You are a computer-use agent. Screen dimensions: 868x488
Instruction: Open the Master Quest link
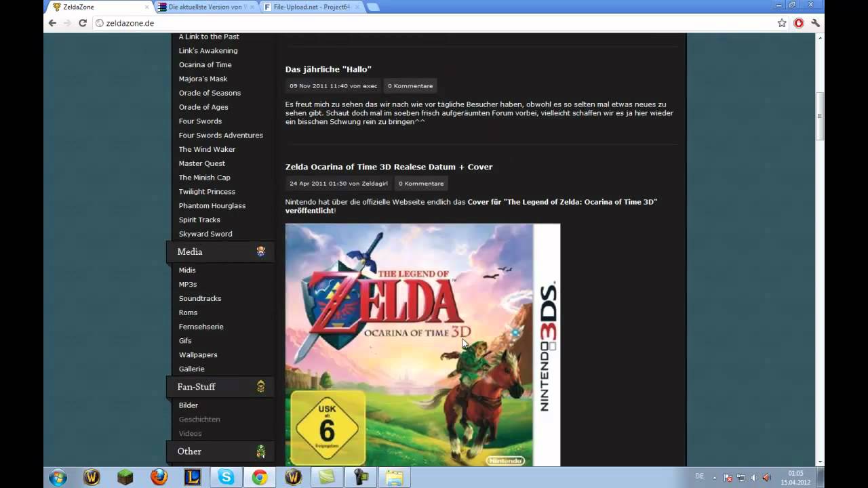click(x=202, y=163)
